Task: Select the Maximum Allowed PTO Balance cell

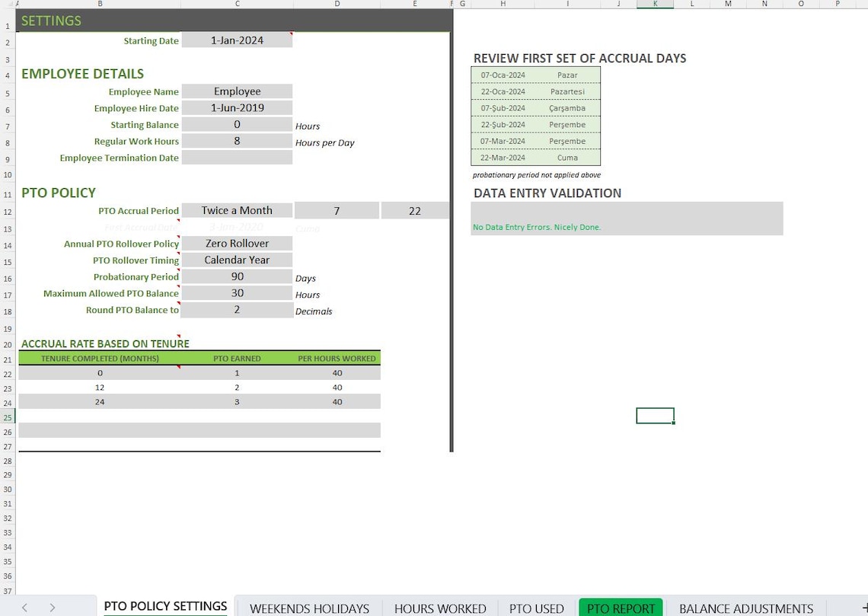Action: 236,293
